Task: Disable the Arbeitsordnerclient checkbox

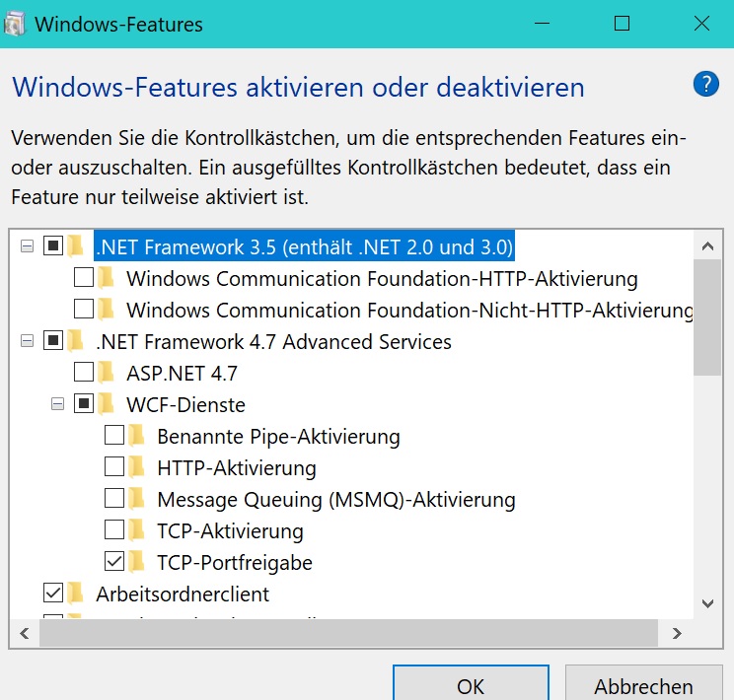Action: (x=53, y=593)
